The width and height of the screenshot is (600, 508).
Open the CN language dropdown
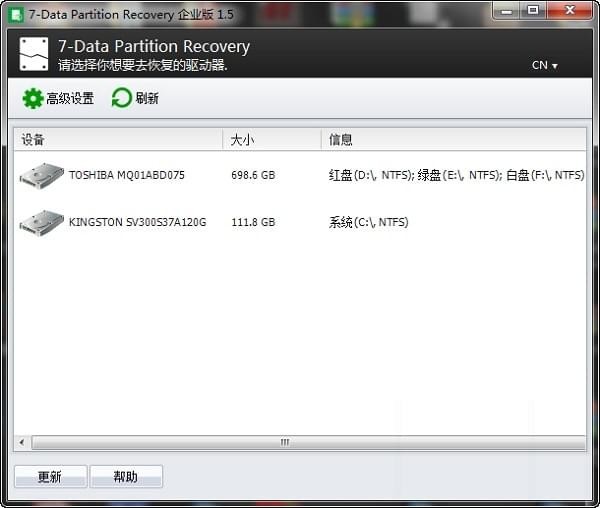point(545,65)
